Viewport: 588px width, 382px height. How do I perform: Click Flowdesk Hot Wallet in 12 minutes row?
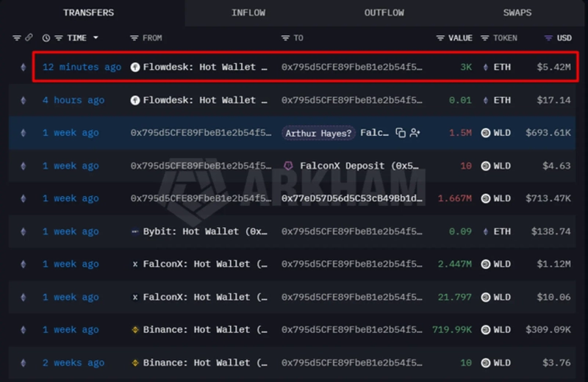[x=205, y=67]
